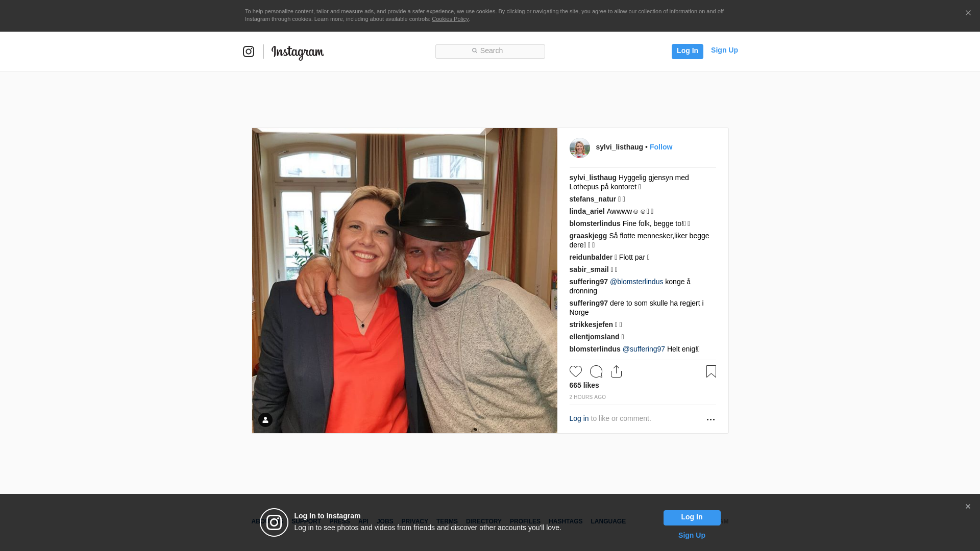The image size is (980, 551).
Task: Open the LANGUAGE footer selector
Action: (608, 521)
